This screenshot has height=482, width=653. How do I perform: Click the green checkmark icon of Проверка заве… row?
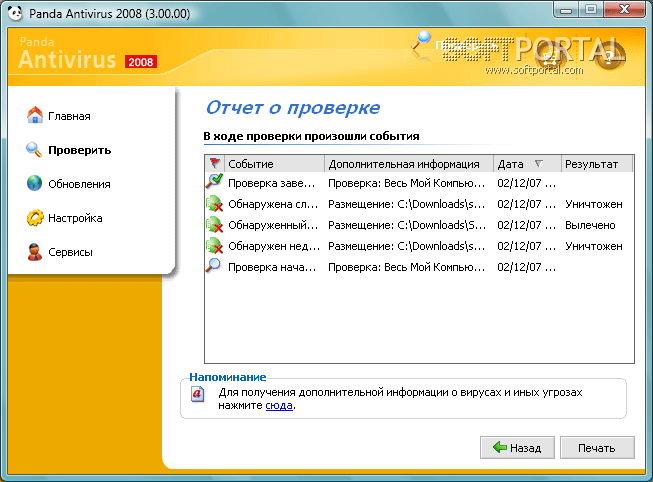pyautogui.click(x=214, y=181)
